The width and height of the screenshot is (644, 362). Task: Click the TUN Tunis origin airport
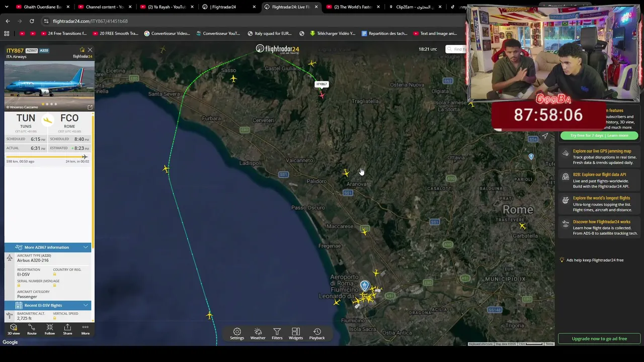(x=26, y=121)
